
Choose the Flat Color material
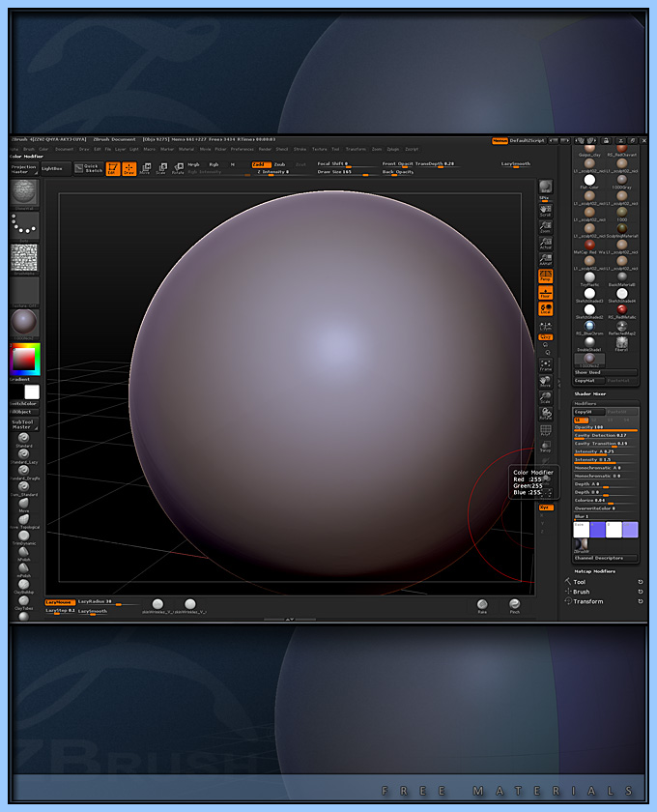[x=589, y=182]
